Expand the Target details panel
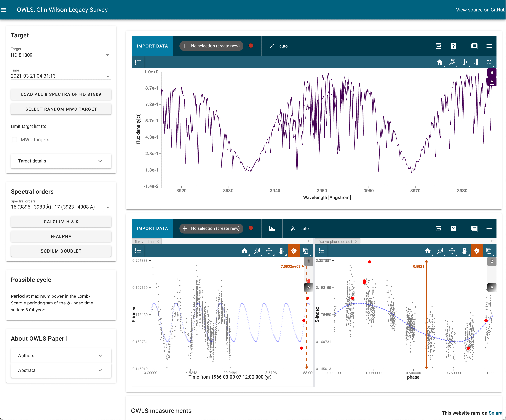The height and width of the screenshot is (420, 506). [x=61, y=161]
